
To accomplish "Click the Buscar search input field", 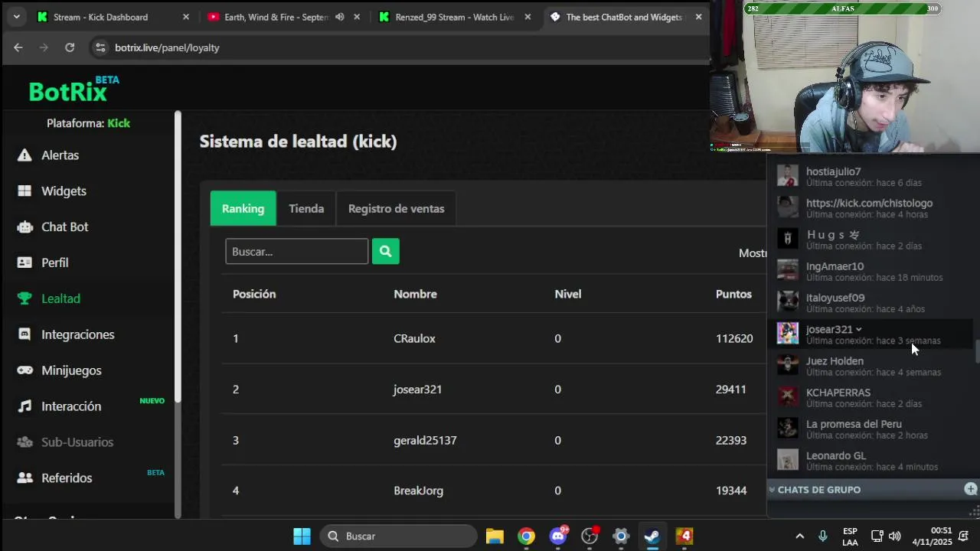I will tap(297, 251).
